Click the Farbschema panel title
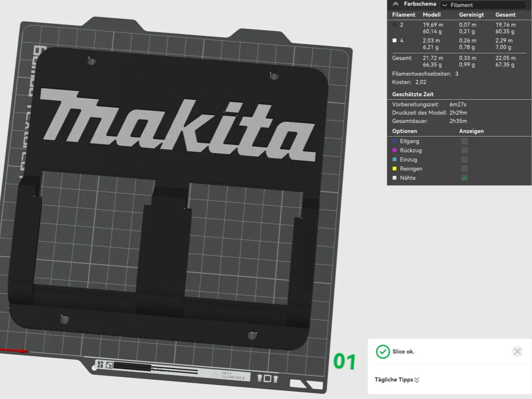This screenshot has height=399, width=532. click(420, 4)
